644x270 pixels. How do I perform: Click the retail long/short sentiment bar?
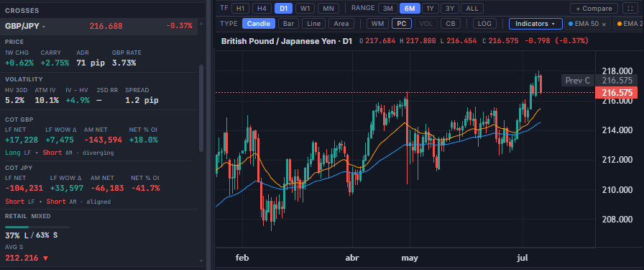tap(37, 227)
